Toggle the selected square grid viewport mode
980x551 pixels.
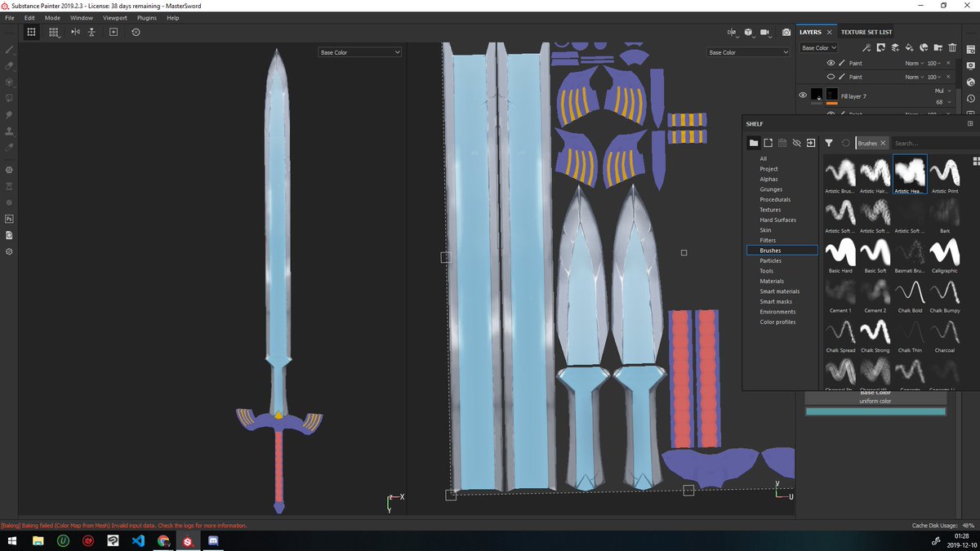point(31,32)
